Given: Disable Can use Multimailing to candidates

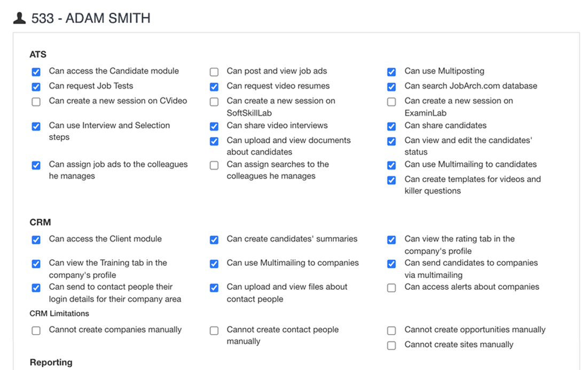Looking at the screenshot, I should pos(391,165).
